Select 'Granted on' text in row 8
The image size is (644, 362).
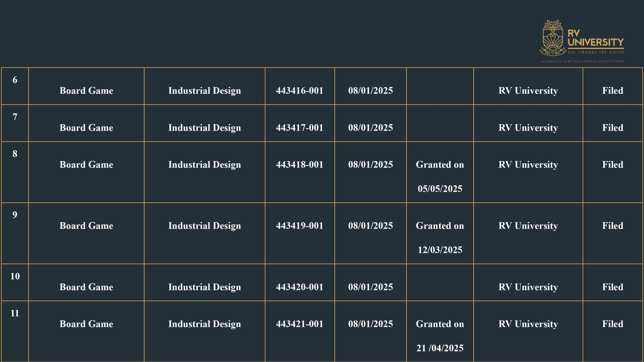pyautogui.click(x=440, y=165)
